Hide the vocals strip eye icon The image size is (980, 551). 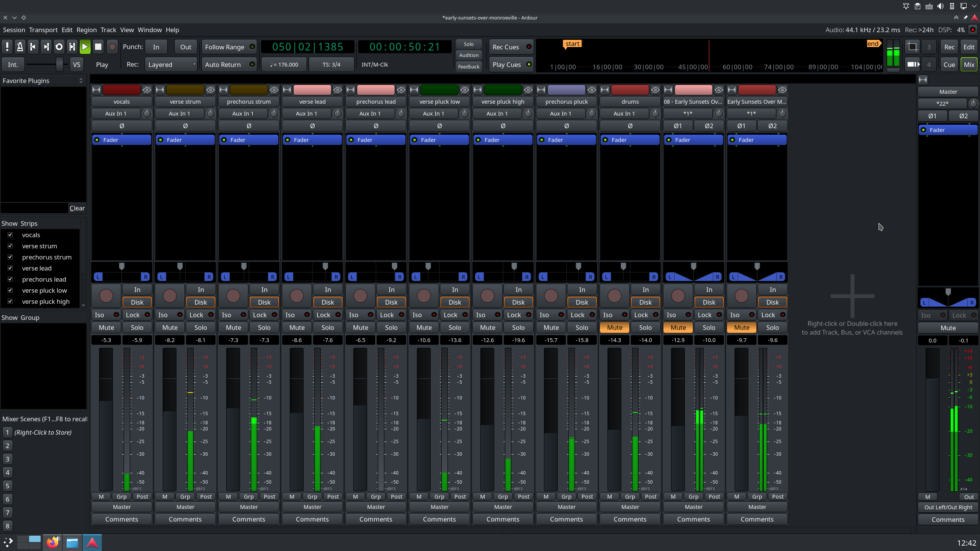(147, 90)
